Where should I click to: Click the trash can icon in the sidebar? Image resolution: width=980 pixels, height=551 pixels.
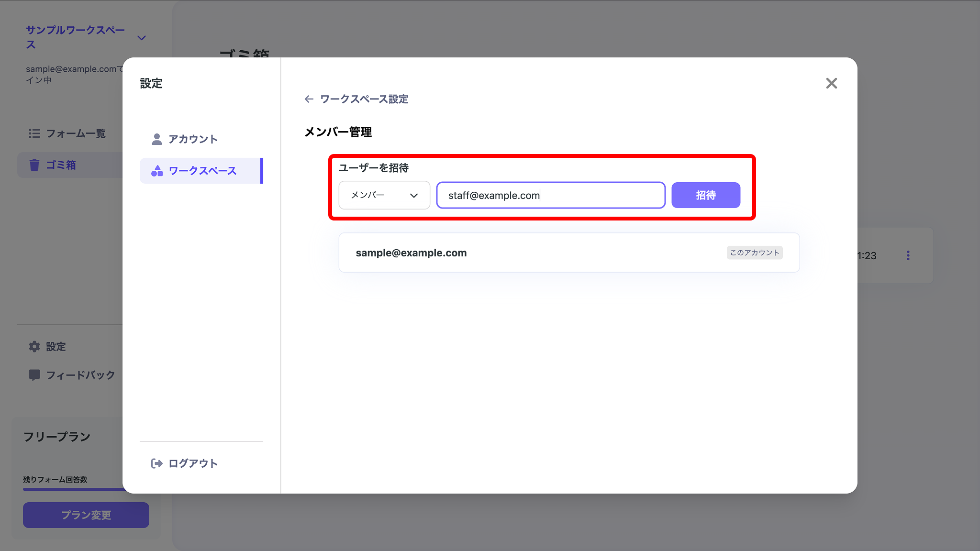click(34, 165)
